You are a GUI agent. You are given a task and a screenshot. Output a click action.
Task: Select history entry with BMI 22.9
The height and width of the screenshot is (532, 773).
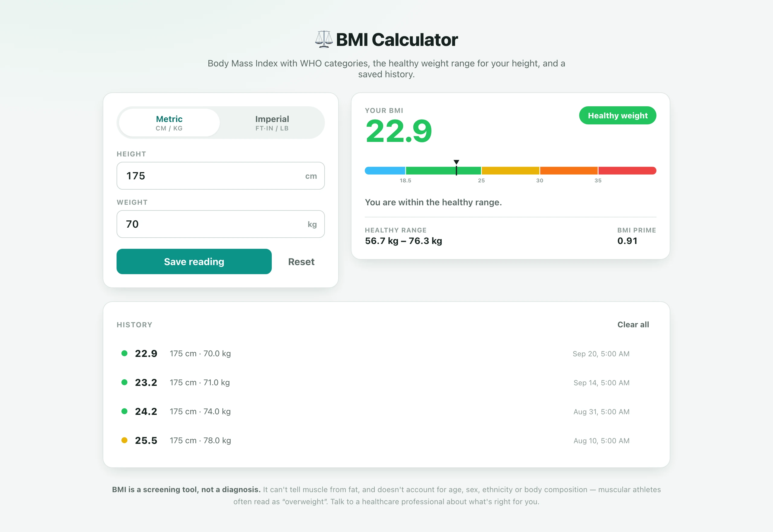click(386, 354)
